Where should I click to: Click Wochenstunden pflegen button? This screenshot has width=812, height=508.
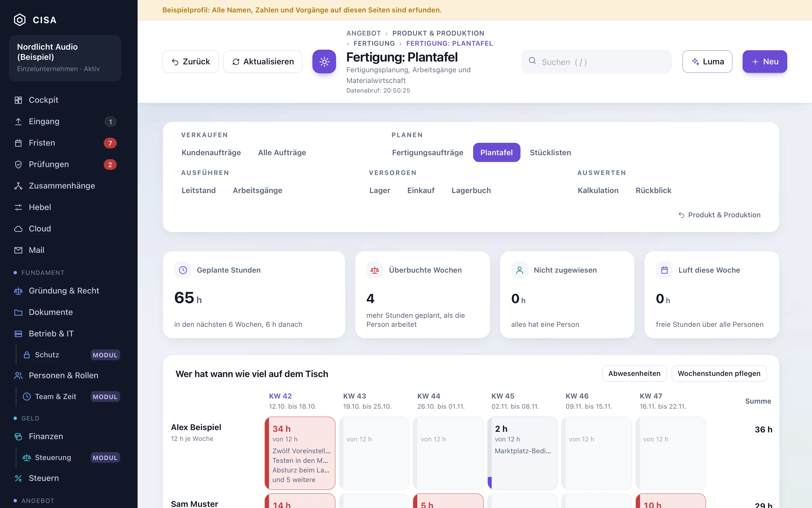[x=719, y=374]
